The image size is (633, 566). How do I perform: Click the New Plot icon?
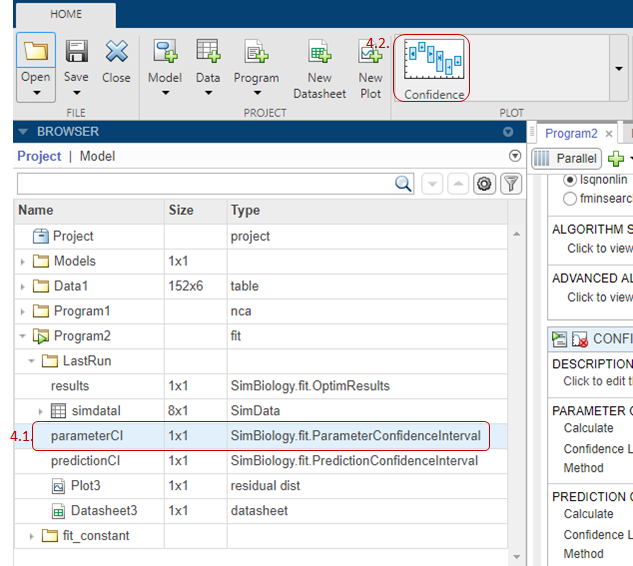pos(371,52)
